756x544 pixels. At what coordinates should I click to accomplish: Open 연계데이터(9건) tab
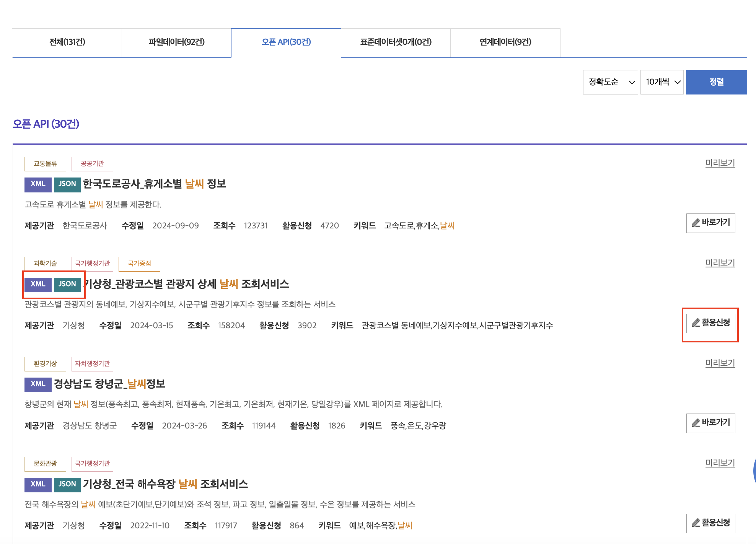tap(505, 42)
